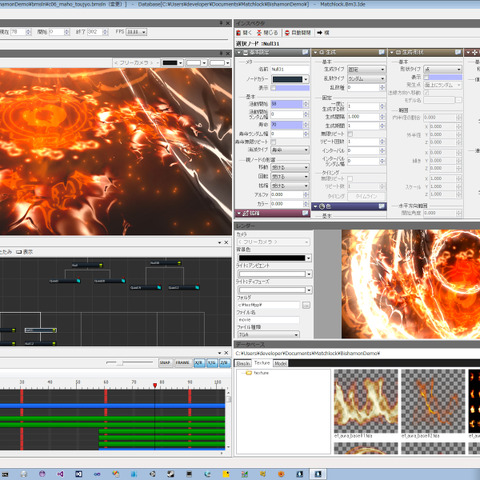This screenshot has width=480, height=480.
Task: Click the render file name input field
Action: [x=268, y=320]
